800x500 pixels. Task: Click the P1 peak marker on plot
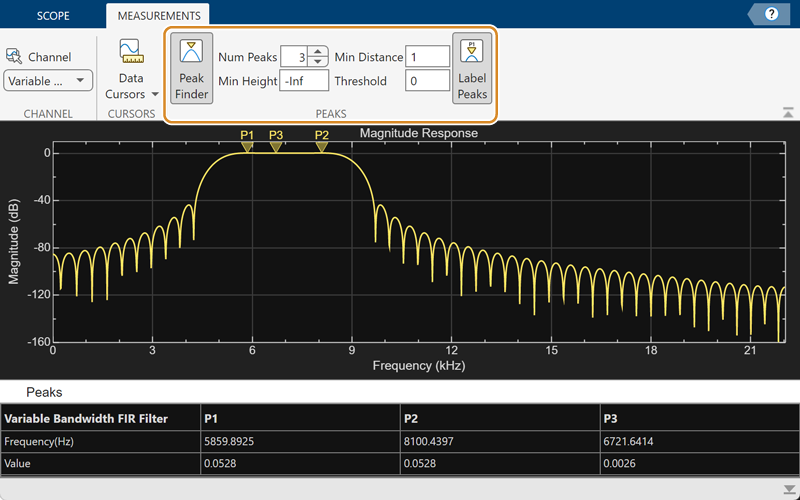tap(247, 147)
